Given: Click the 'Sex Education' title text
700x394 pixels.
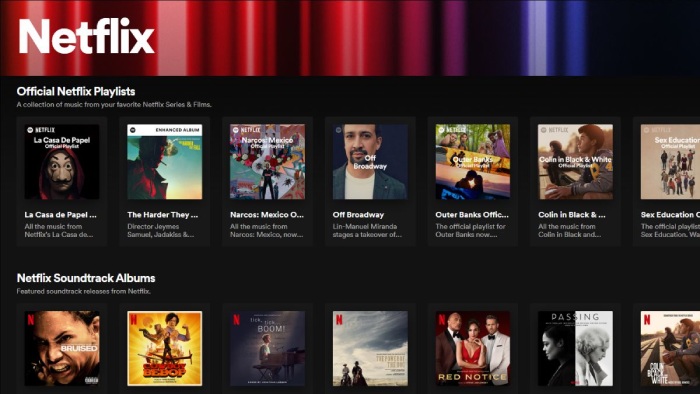Looking at the screenshot, I should click(670, 215).
